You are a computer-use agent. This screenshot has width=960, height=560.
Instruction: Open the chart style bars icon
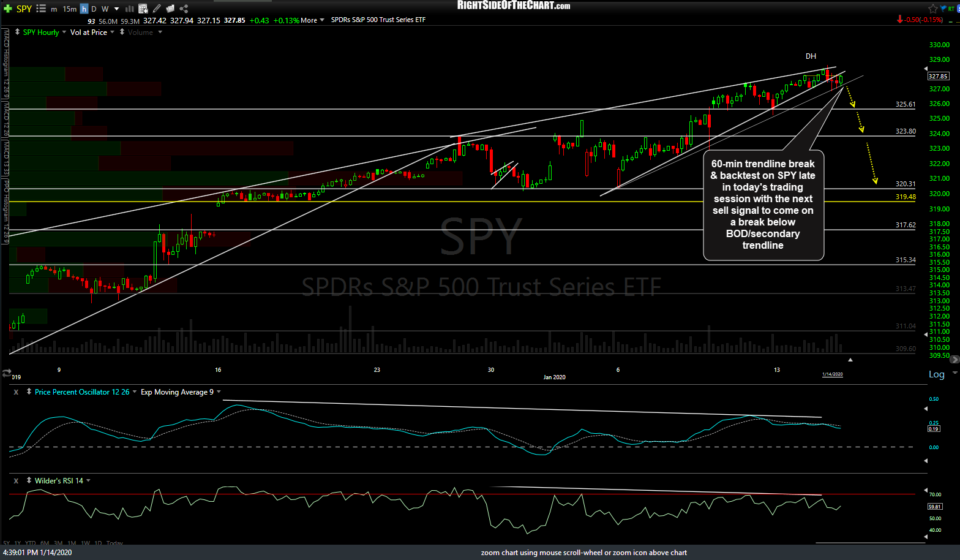tap(129, 9)
